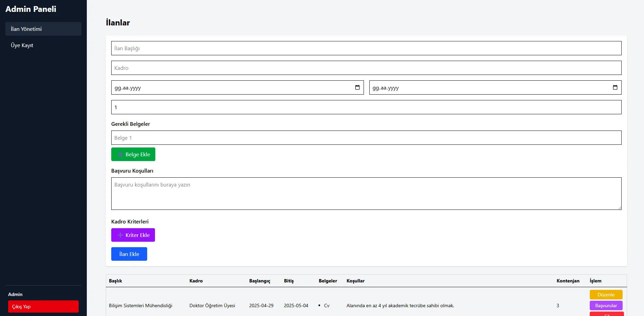Click the Başlangıç column header
The height and width of the screenshot is (316, 644).
pos(260,281)
